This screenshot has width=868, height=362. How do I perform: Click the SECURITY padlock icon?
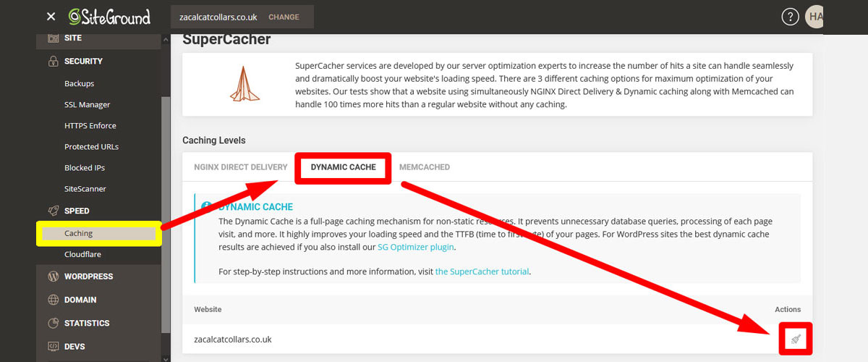coord(53,62)
